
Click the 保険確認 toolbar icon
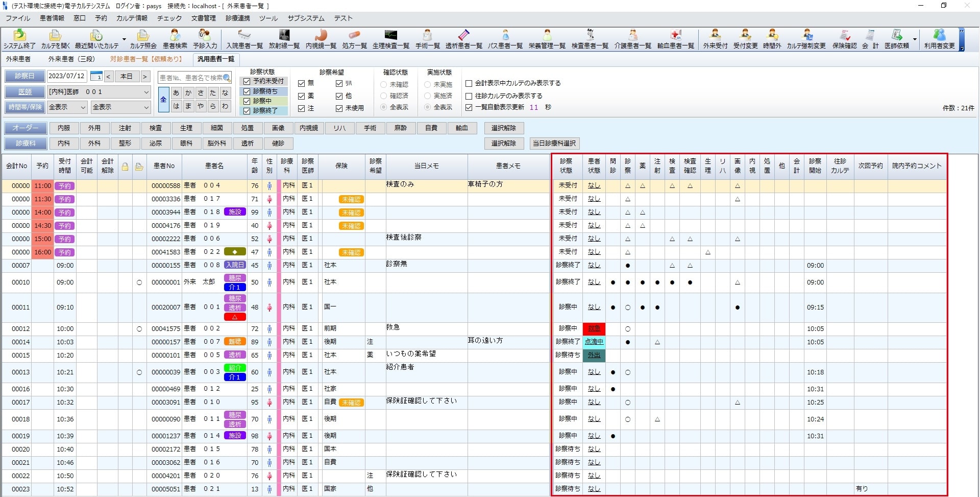[845, 39]
